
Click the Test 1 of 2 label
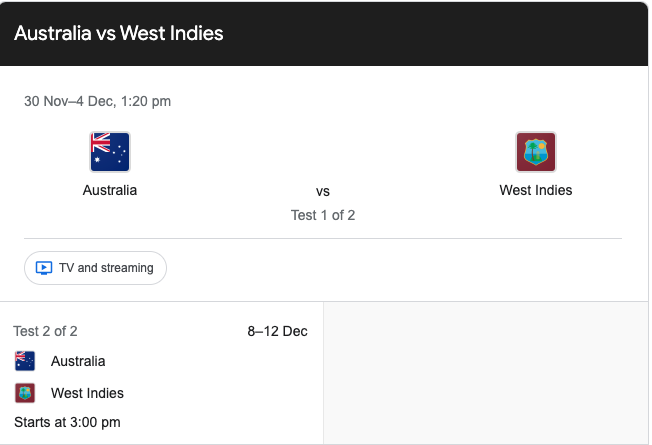[x=323, y=214]
